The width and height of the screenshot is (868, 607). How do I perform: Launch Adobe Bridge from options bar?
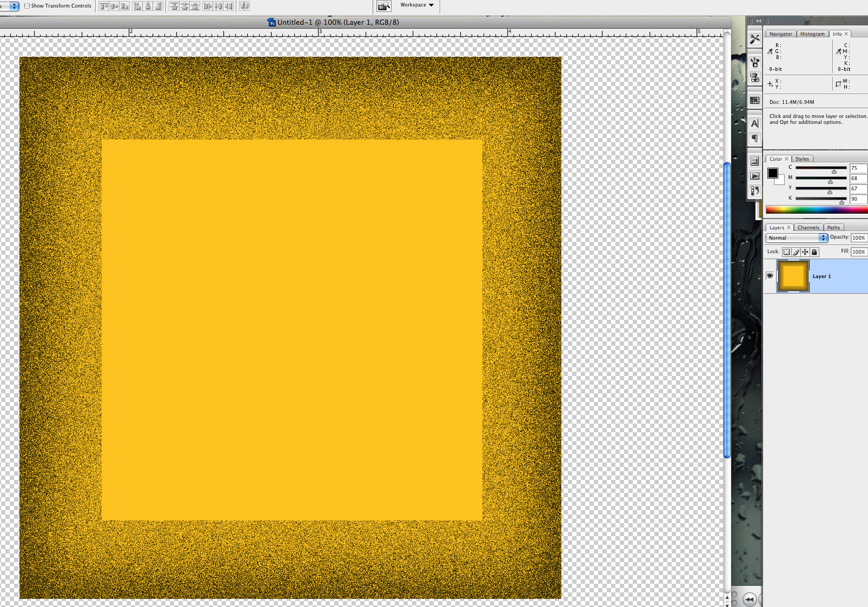tap(383, 6)
